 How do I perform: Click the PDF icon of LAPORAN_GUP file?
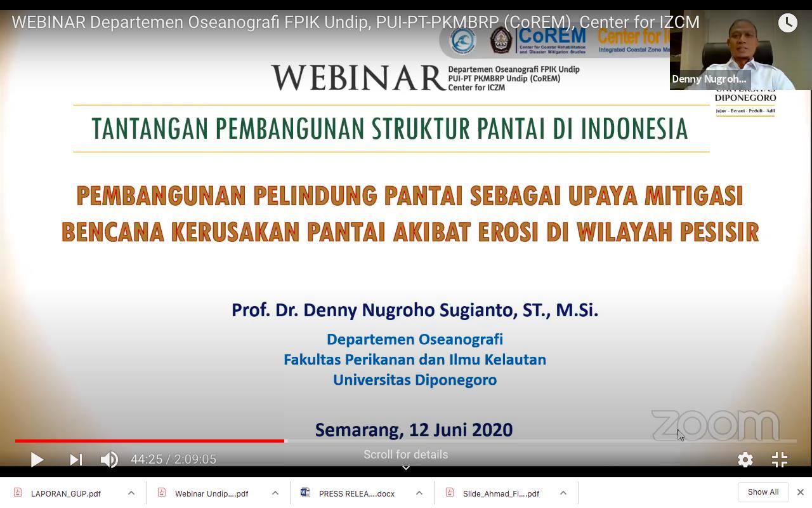click(x=18, y=493)
